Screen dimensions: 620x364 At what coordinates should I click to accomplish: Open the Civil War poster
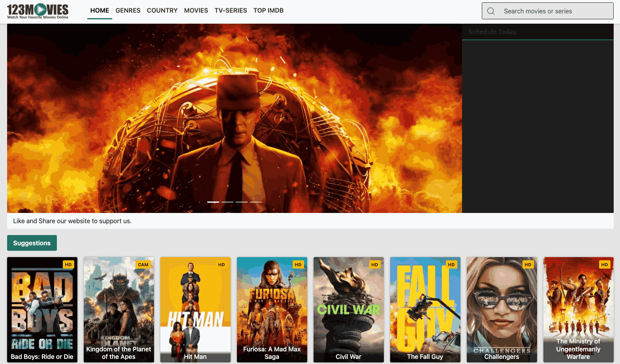coord(349,310)
